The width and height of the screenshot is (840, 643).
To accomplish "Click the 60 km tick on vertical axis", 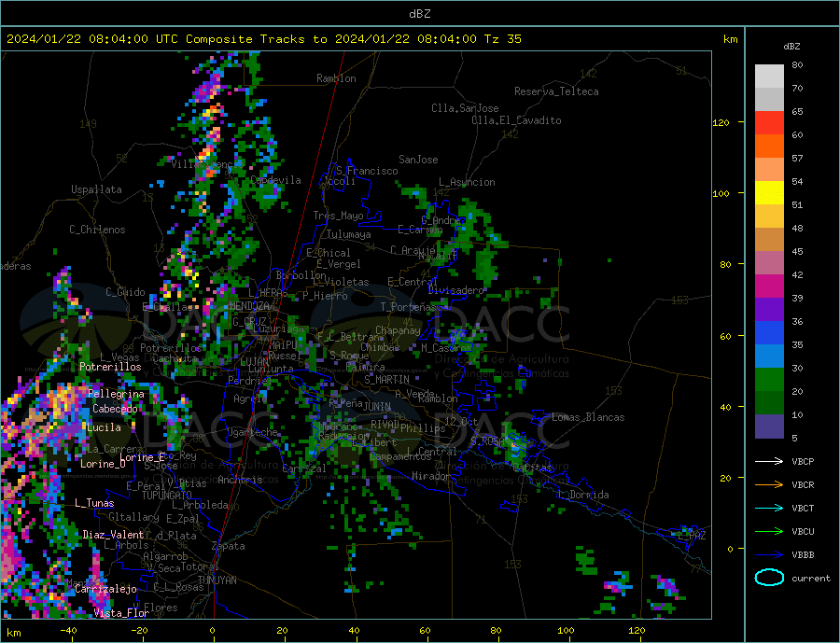I will click(x=725, y=337).
